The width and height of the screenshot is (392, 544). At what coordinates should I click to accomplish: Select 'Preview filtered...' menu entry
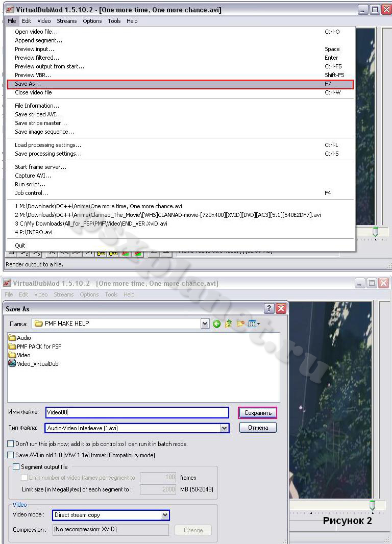[180, 58]
